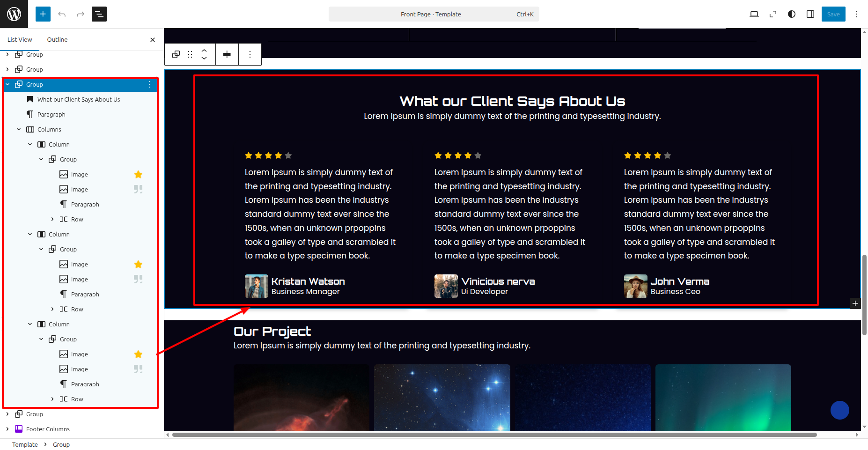868x450 pixels.
Task: Open the device preview laptop icon
Action: 754,14
